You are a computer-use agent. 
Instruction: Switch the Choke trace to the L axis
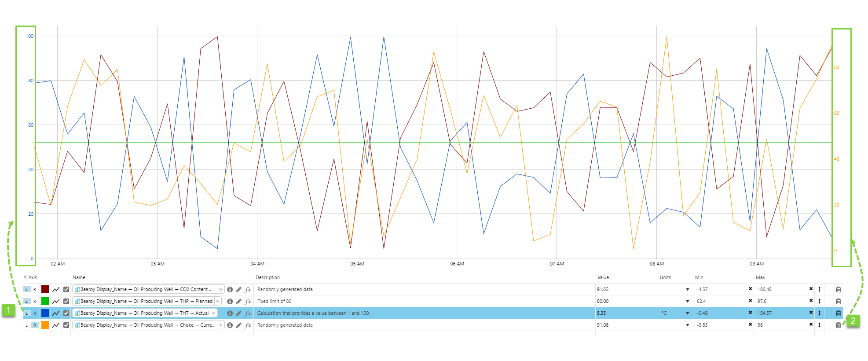click(x=27, y=325)
